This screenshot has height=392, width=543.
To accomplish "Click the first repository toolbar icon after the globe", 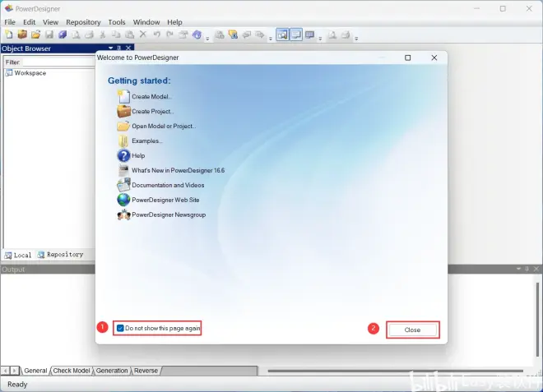I will (220, 35).
